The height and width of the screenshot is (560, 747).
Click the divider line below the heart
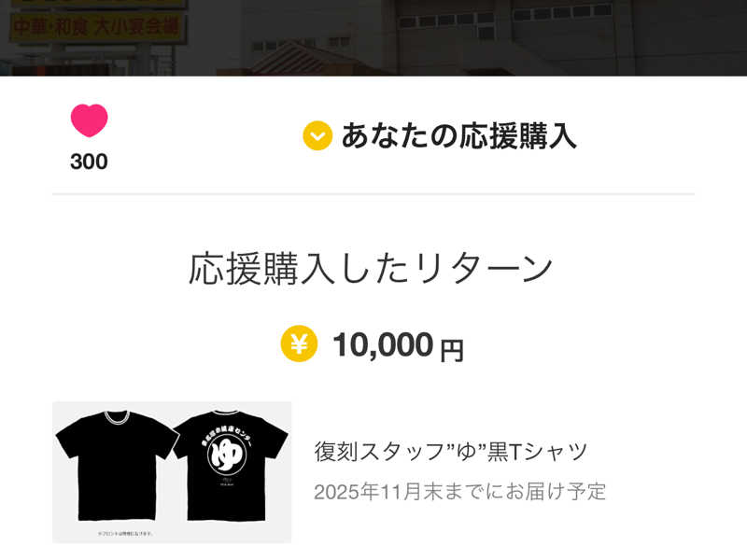tap(373, 194)
